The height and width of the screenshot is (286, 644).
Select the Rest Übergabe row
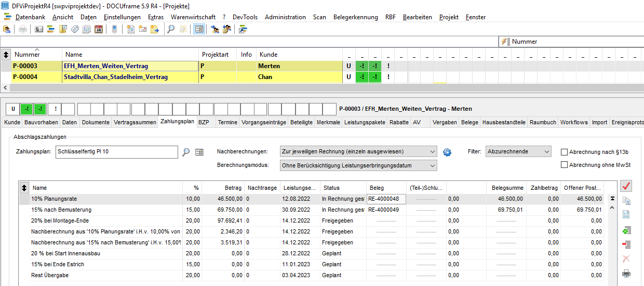click(312, 275)
